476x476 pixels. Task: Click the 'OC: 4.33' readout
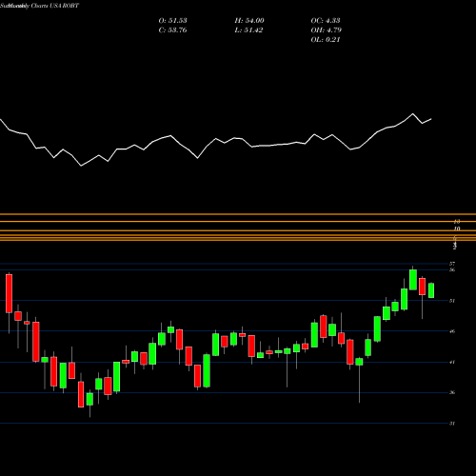326,21
